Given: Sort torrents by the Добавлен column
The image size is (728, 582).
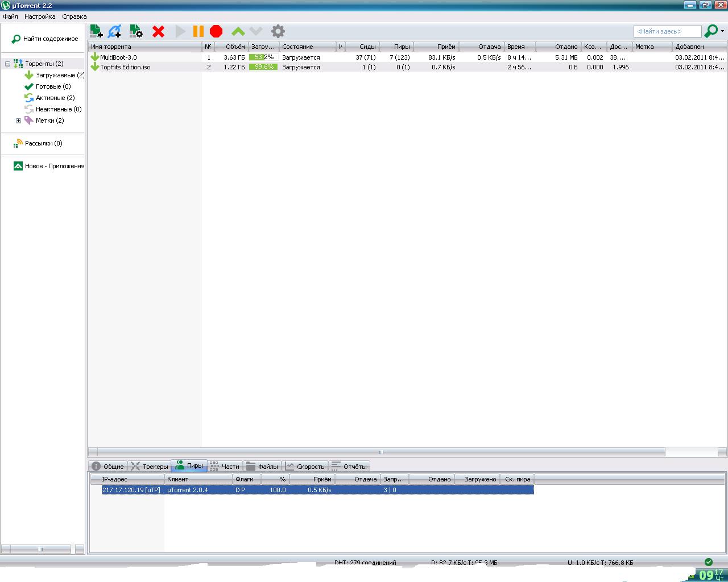Looking at the screenshot, I should 699,47.
